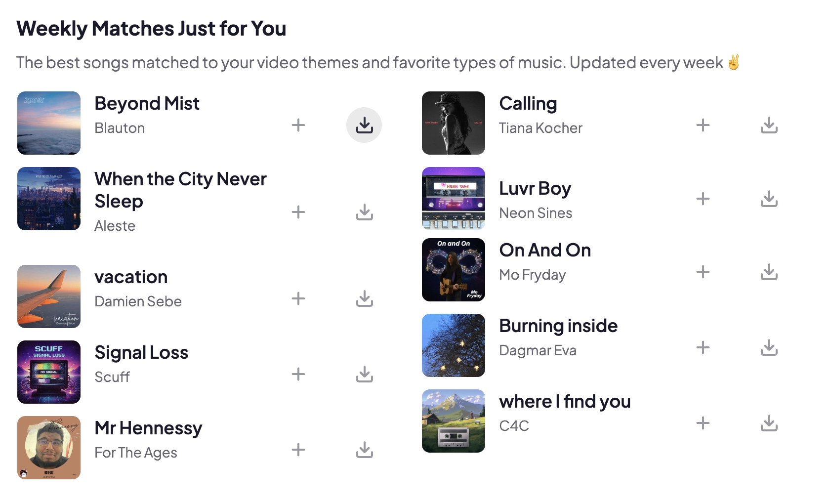The height and width of the screenshot is (504, 829).
Task: Add where I find you to collection
Action: pyautogui.click(x=703, y=423)
